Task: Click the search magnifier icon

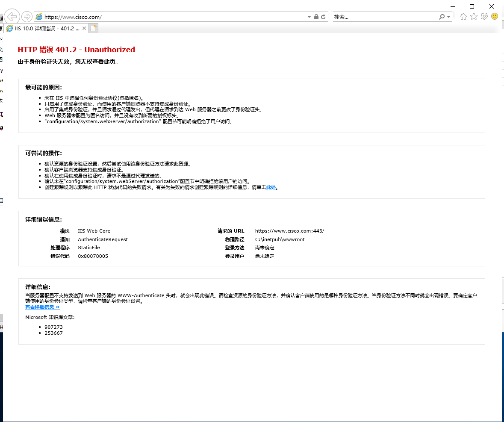Action: (x=442, y=17)
